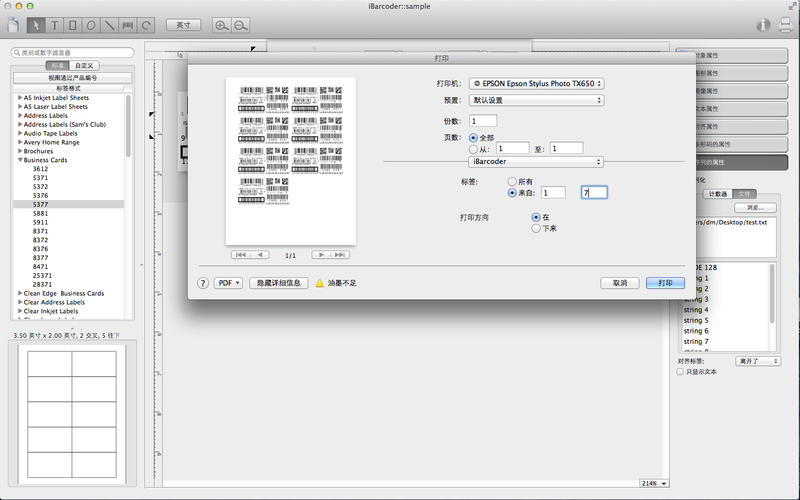Click the copies 份数 input field
The image size is (800, 500).
pos(483,121)
